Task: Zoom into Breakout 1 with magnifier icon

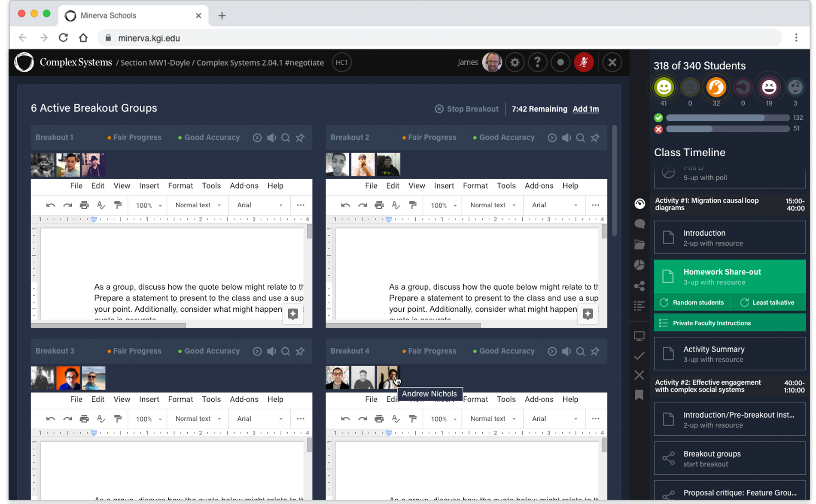Action: (286, 138)
